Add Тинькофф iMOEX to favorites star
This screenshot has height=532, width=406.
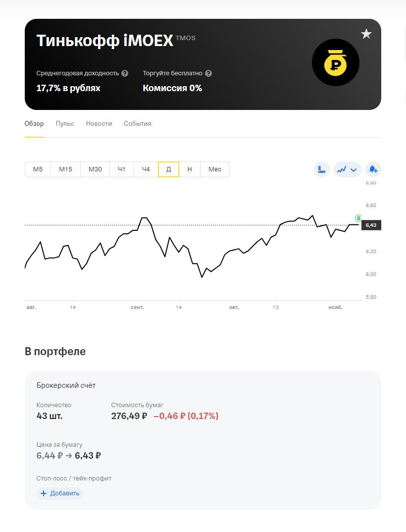[366, 34]
